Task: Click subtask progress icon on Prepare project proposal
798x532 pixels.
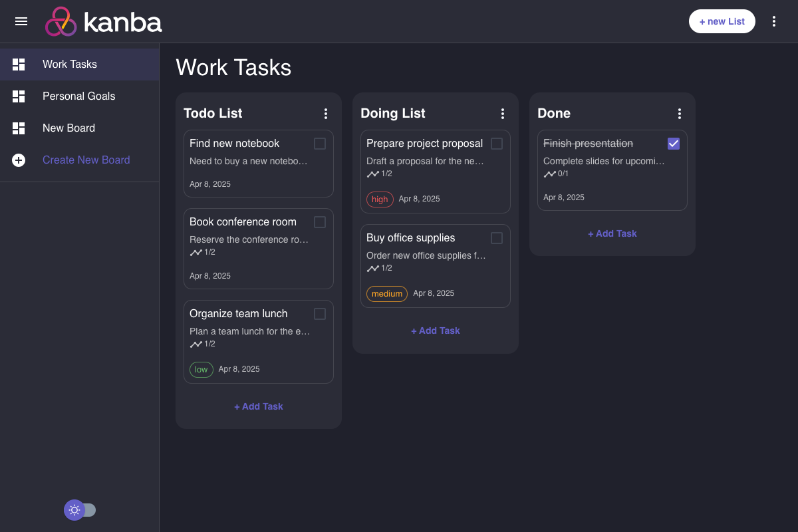Action: tap(373, 174)
